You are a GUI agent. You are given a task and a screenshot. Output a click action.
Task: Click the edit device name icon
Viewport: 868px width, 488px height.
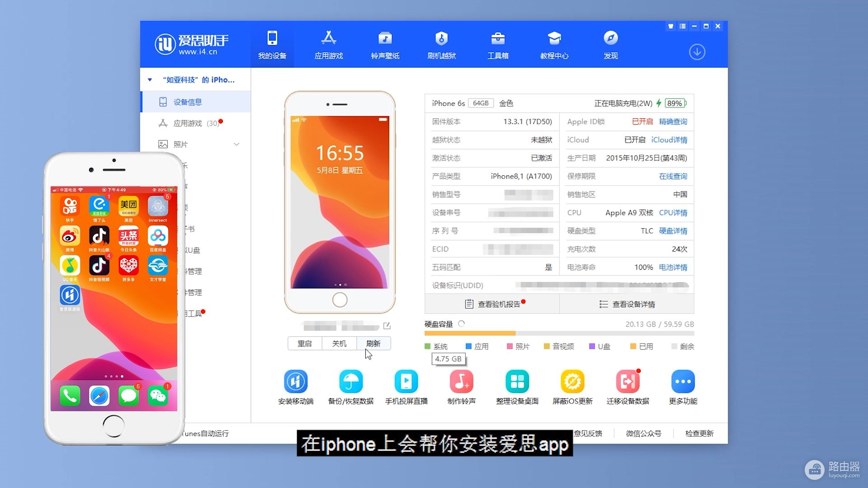tap(387, 326)
